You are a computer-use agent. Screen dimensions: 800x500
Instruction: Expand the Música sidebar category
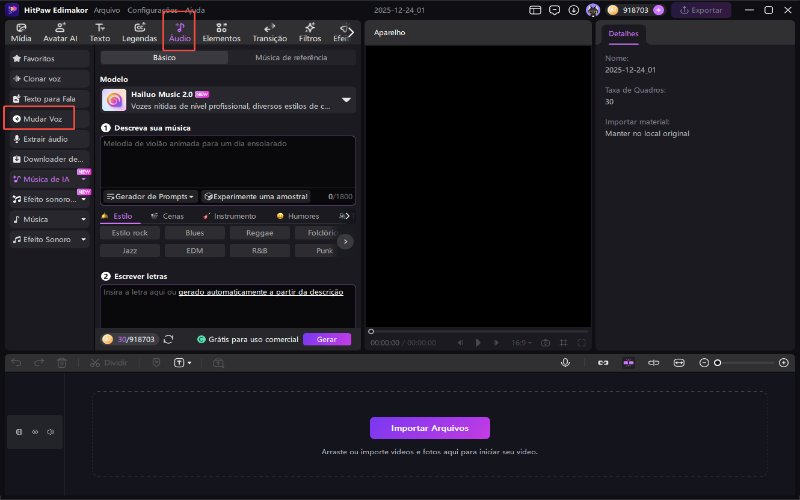point(84,218)
